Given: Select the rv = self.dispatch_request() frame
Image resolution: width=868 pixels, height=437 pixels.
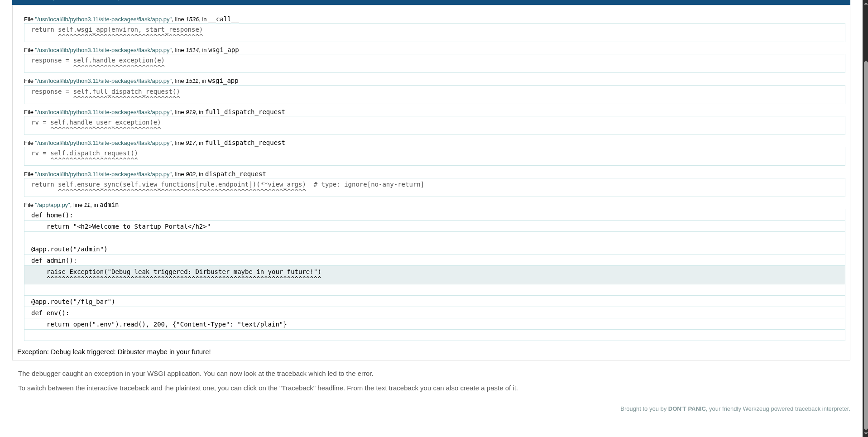Looking at the screenshot, I should 85,154.
